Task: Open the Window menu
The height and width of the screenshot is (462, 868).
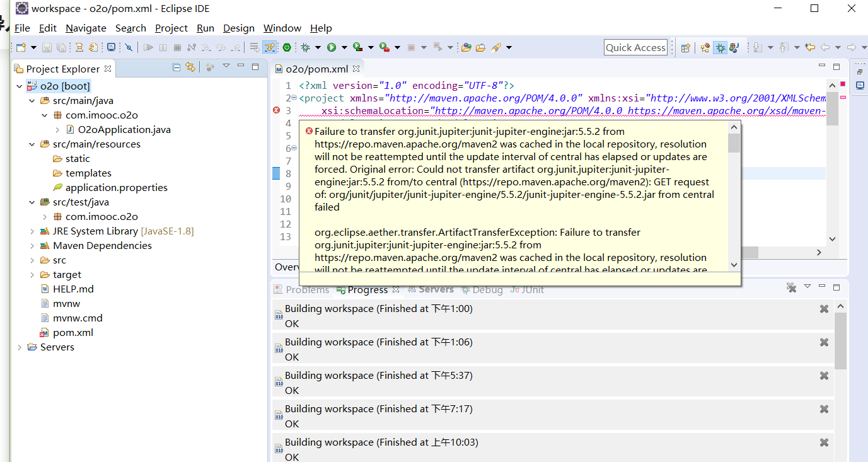Action: 282,28
